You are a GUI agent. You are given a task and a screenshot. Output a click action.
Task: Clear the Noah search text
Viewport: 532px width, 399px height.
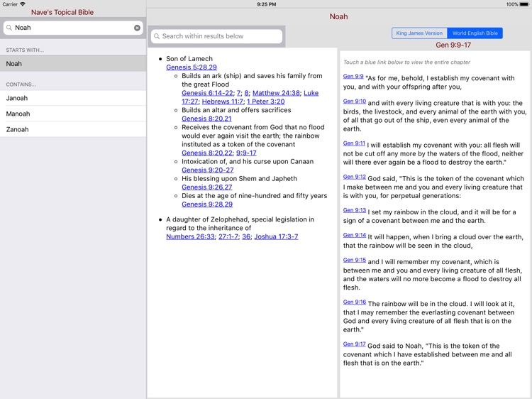(x=137, y=28)
